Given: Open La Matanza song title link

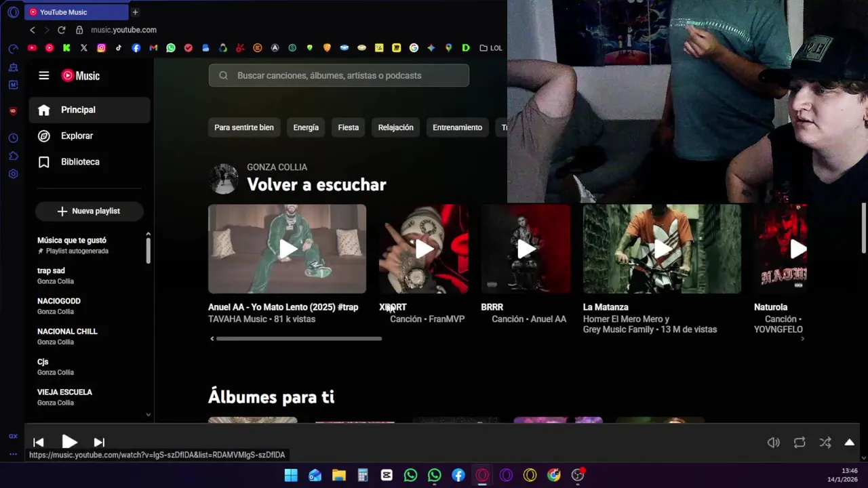Looking at the screenshot, I should point(606,307).
